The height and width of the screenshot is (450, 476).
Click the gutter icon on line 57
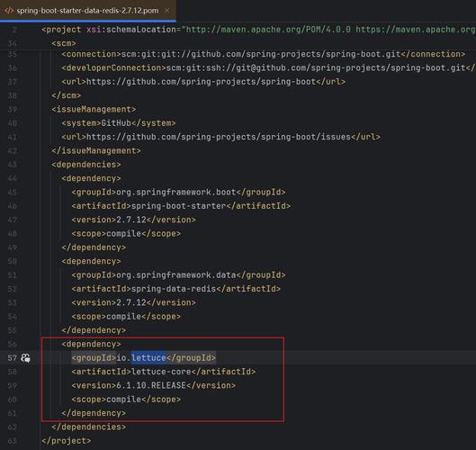(x=25, y=358)
